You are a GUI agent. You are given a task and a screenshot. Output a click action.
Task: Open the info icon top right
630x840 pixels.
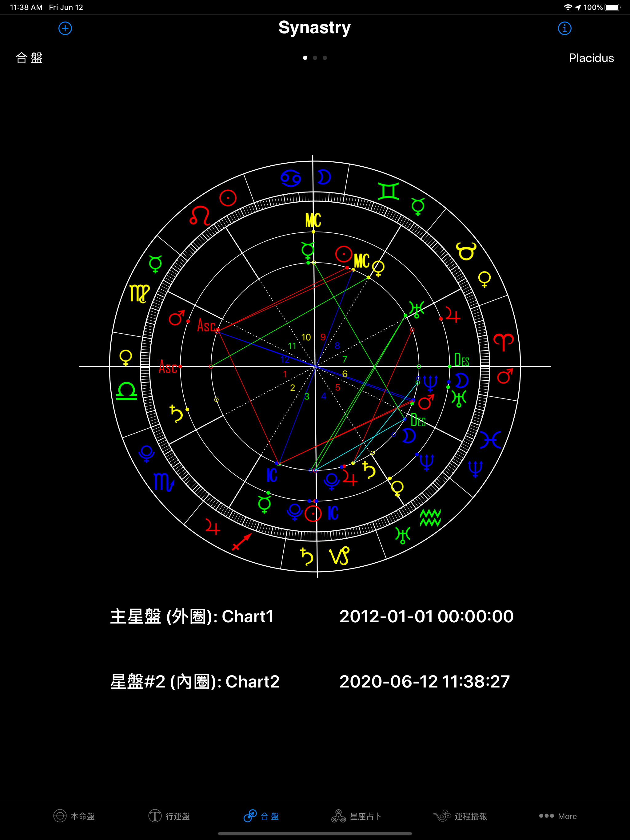(565, 28)
